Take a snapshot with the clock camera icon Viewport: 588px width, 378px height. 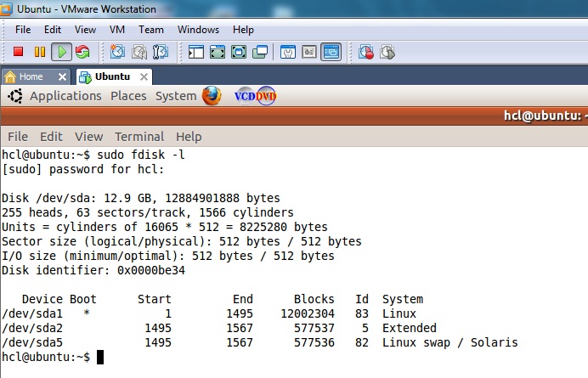[x=117, y=52]
